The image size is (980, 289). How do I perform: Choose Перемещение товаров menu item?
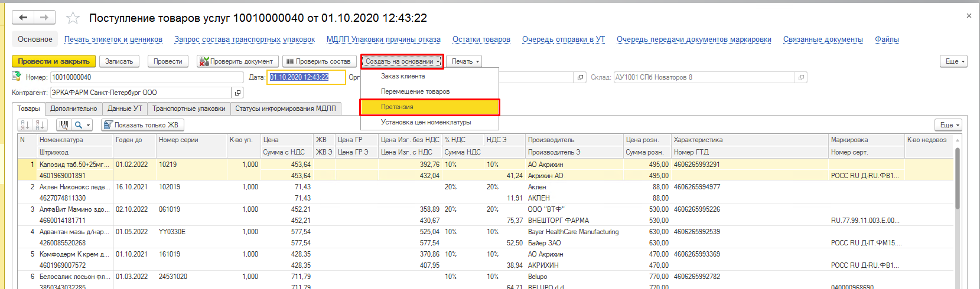point(415,91)
